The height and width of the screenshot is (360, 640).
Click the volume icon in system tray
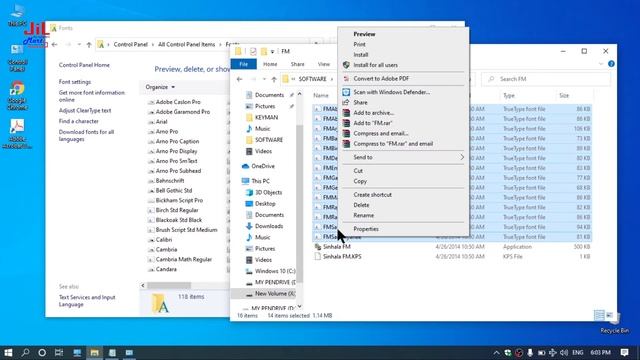(x=564, y=353)
